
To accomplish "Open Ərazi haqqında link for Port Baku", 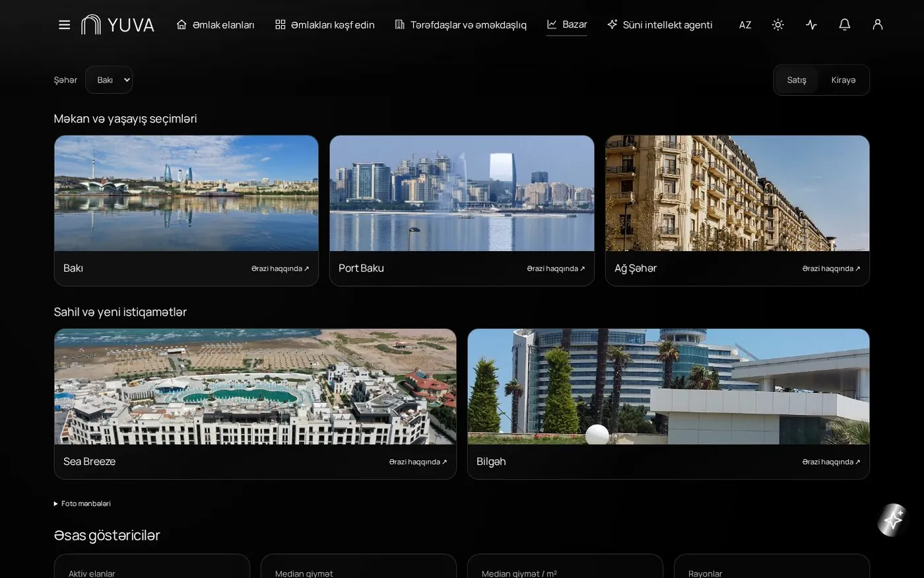I will (556, 269).
